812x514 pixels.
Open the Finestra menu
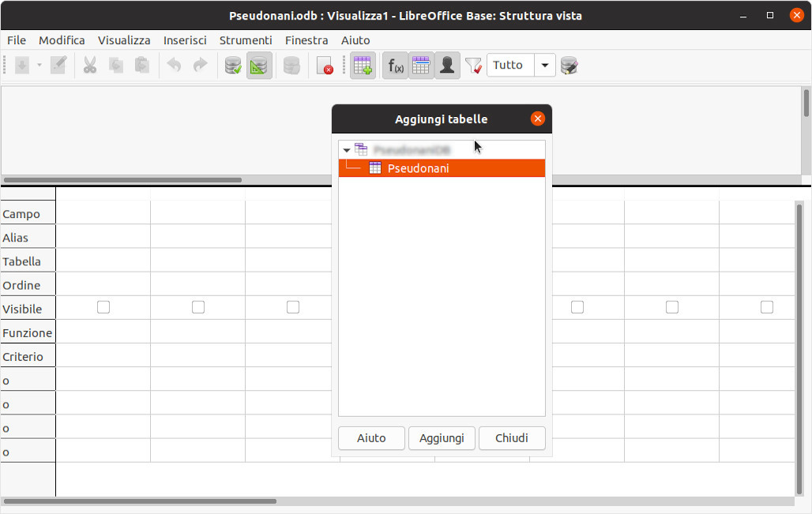tap(306, 40)
